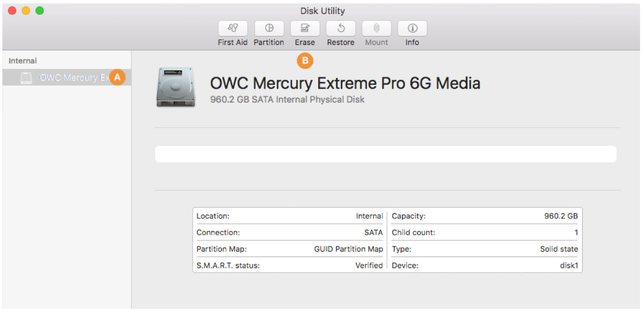Select the Child count row

click(484, 233)
